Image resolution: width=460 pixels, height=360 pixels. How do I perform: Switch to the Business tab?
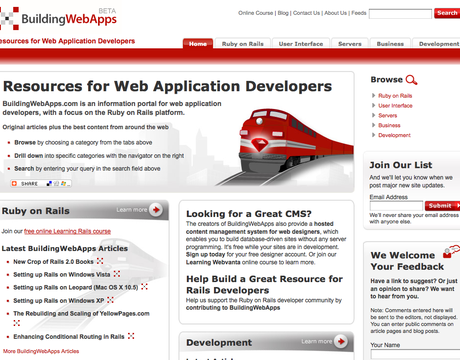(390, 44)
